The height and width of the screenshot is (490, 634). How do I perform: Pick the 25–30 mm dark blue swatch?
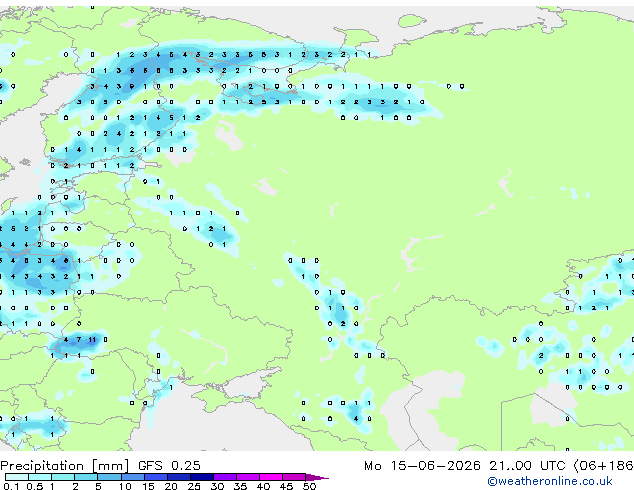[201, 477]
